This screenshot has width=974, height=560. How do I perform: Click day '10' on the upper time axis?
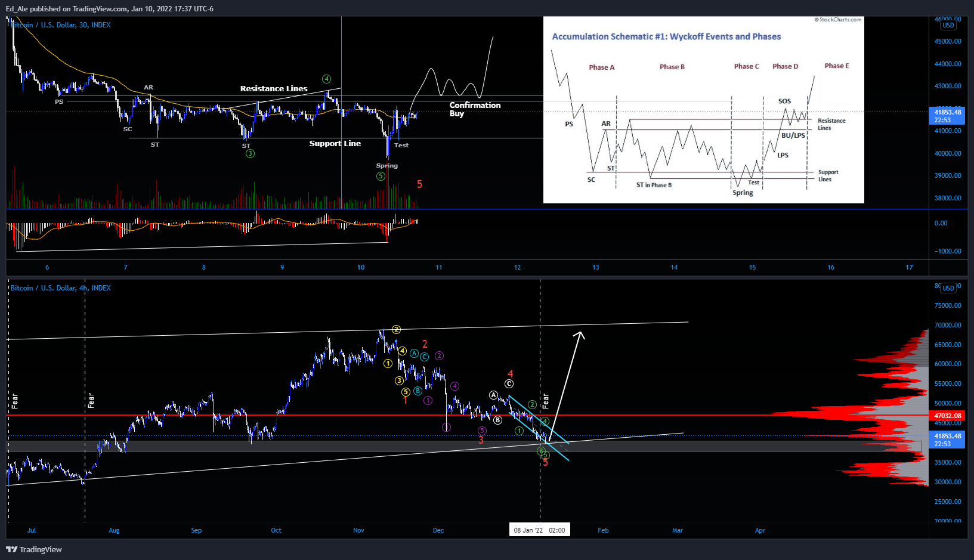point(361,267)
